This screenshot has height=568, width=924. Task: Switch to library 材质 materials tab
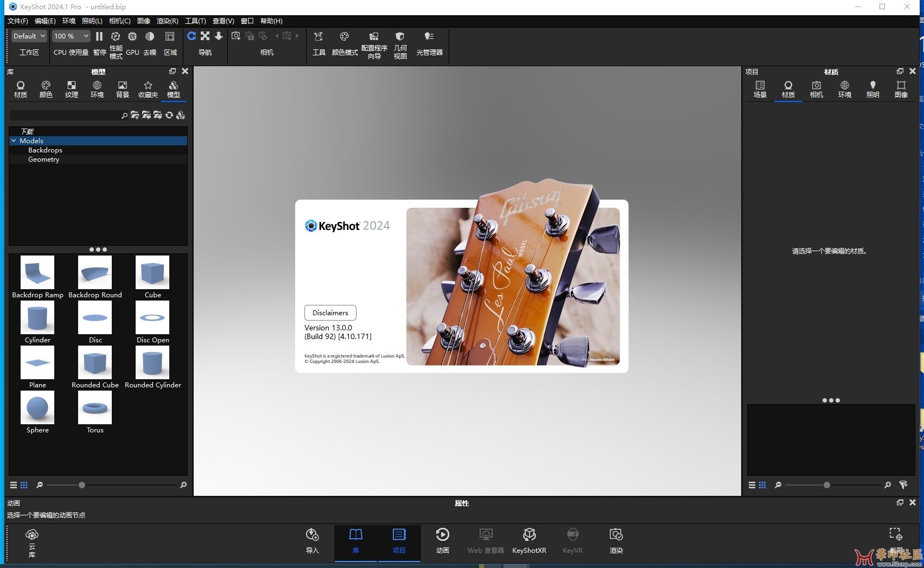pos(21,90)
